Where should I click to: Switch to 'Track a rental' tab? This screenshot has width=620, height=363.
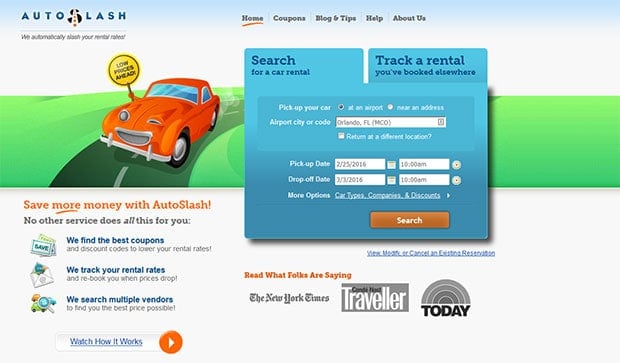pyautogui.click(x=428, y=66)
